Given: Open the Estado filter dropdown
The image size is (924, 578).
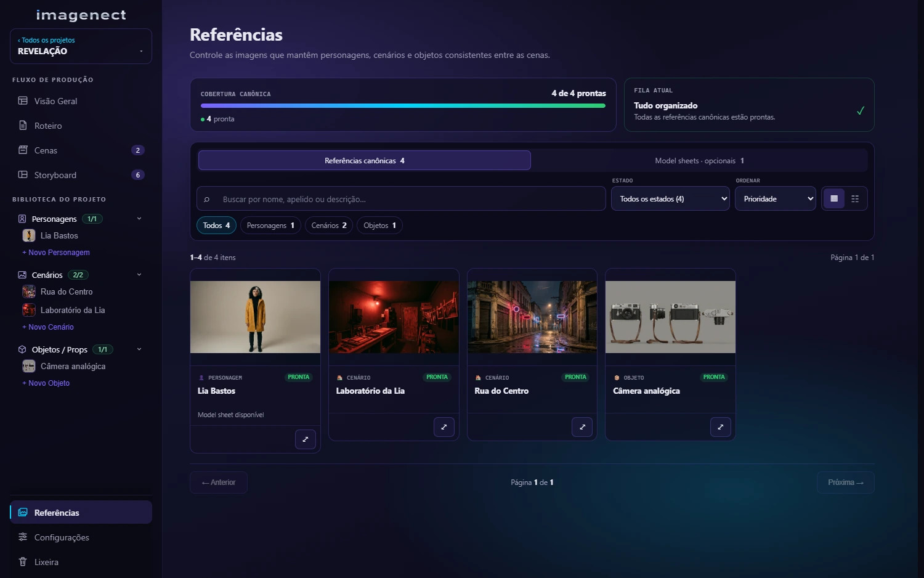Looking at the screenshot, I should (670, 198).
